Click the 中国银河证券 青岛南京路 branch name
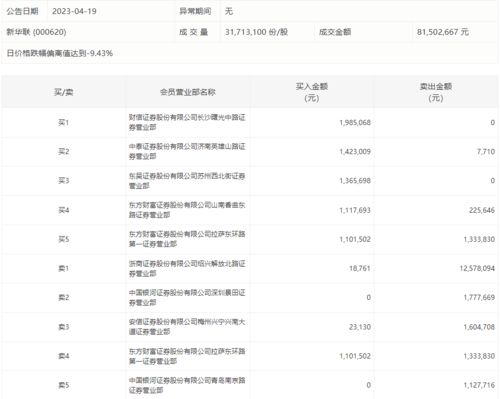500x399 pixels. tap(187, 385)
